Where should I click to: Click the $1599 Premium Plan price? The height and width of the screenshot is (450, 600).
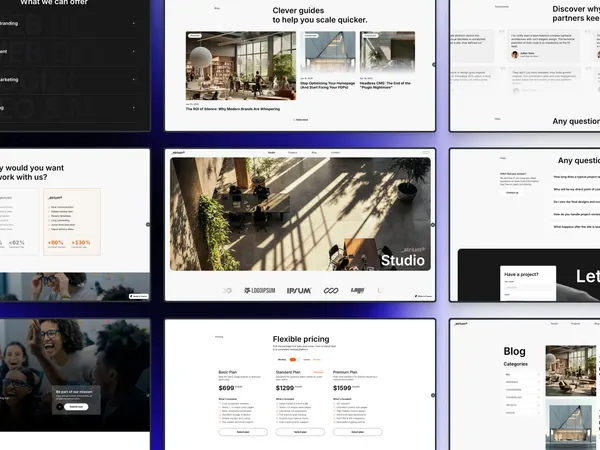[342, 388]
